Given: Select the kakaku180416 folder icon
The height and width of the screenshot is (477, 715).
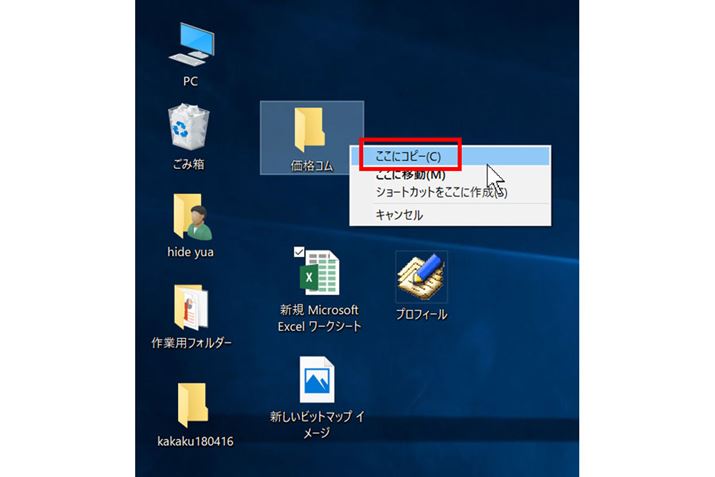Looking at the screenshot, I should (193, 404).
